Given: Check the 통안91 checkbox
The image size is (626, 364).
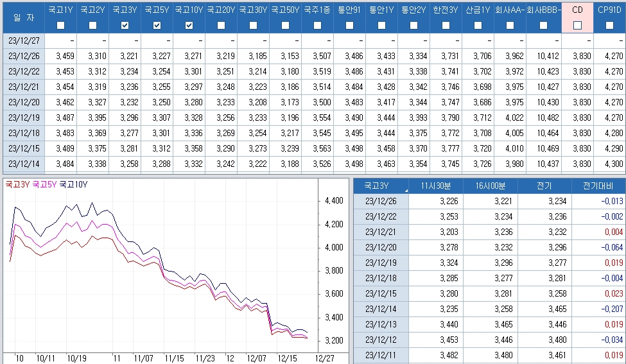Looking at the screenshot, I should point(350,26).
